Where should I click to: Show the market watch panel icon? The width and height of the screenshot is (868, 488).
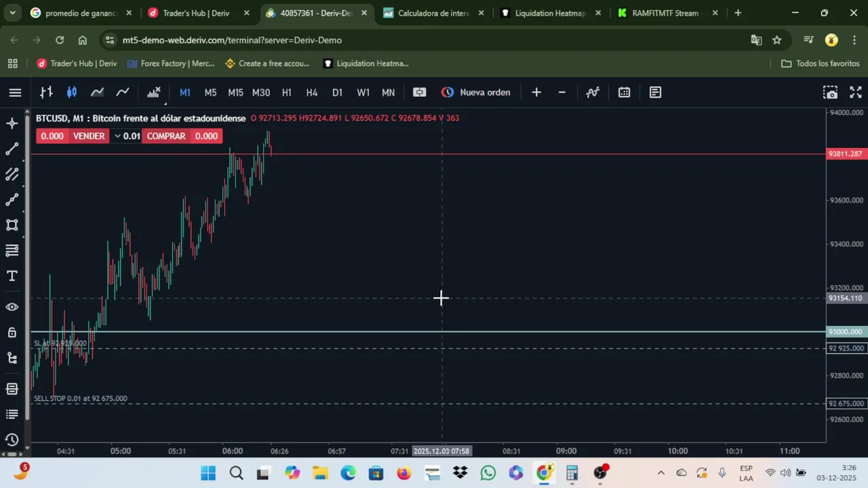(12, 389)
